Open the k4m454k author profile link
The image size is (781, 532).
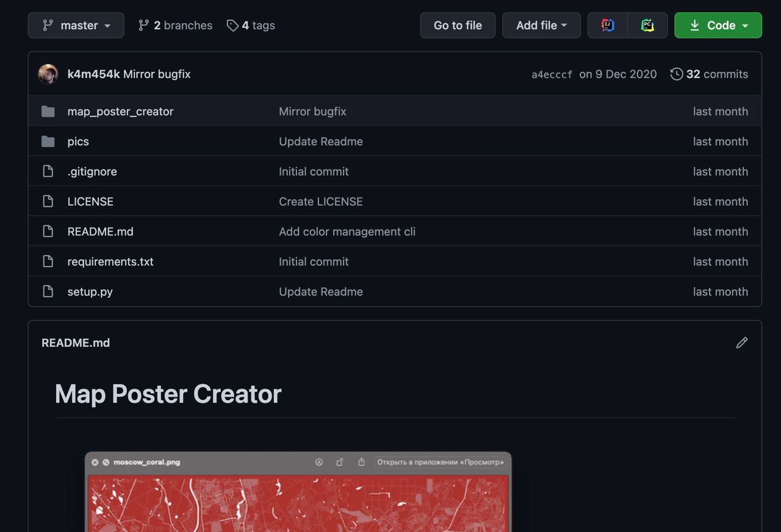[x=93, y=74]
